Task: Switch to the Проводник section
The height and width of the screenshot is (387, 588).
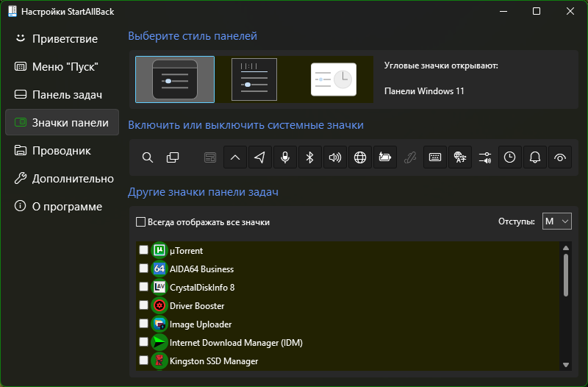Action: click(x=62, y=151)
